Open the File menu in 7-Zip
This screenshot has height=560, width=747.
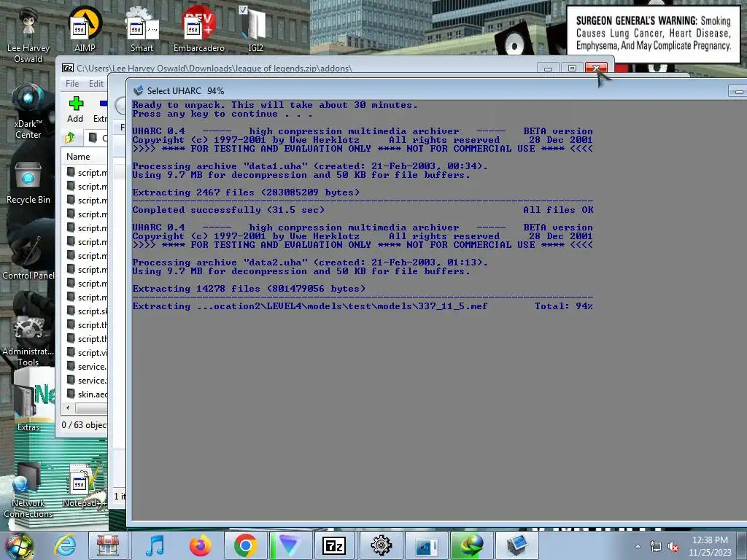[72, 84]
